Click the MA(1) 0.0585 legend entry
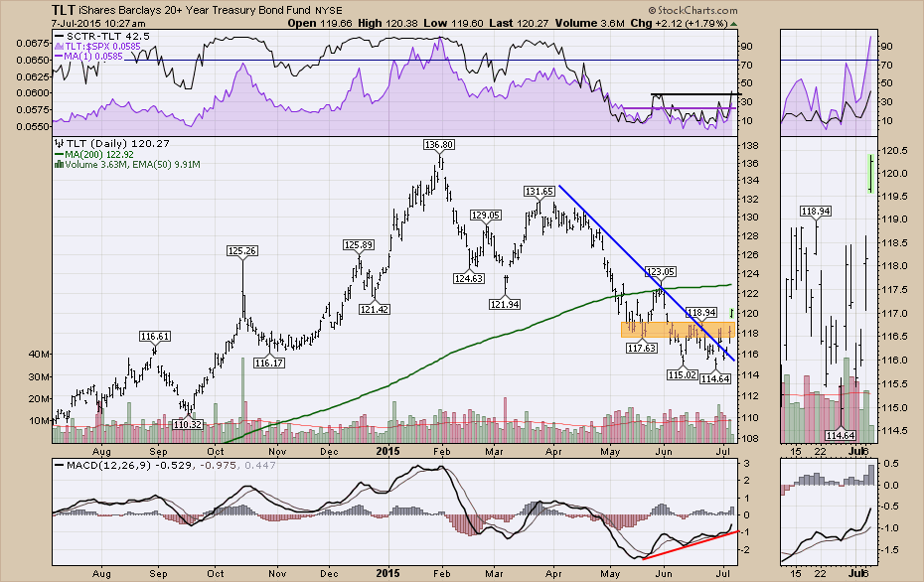Image resolution: width=924 pixels, height=582 pixels. (89, 57)
